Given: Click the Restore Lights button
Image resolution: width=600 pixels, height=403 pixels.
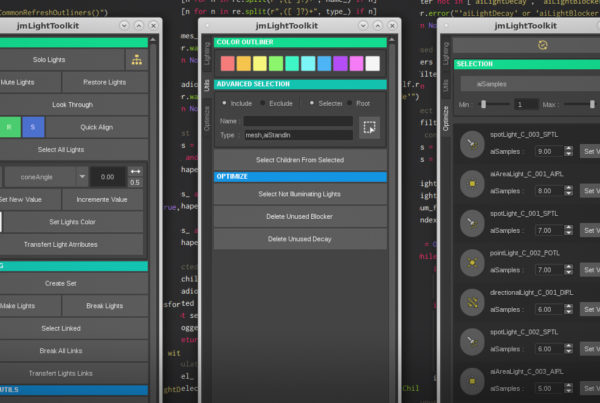Looking at the screenshot, I should (x=105, y=82).
